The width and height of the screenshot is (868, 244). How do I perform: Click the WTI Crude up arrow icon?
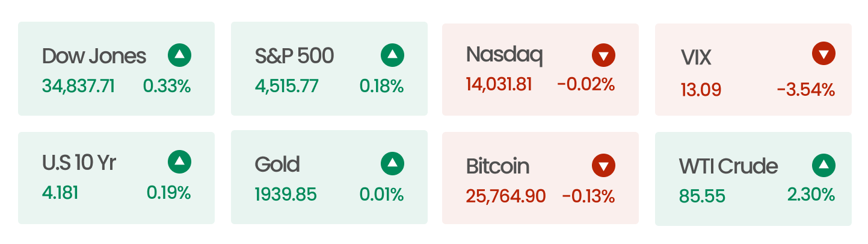point(823,165)
